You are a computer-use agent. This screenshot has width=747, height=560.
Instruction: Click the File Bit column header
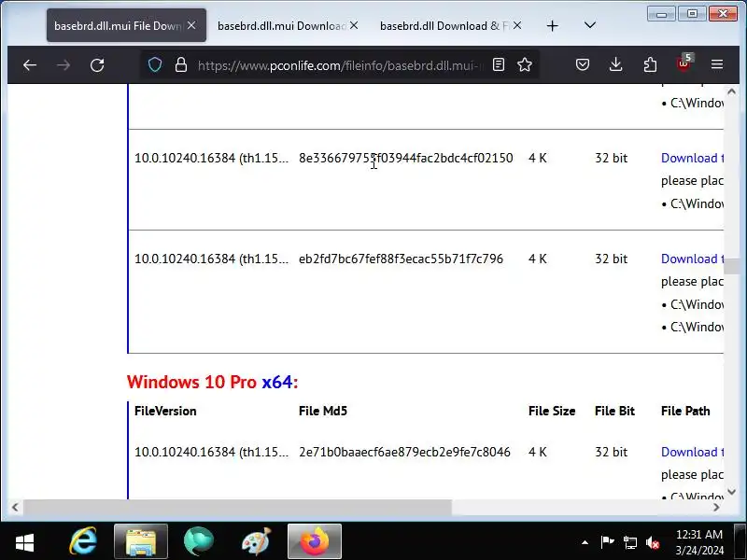point(614,411)
